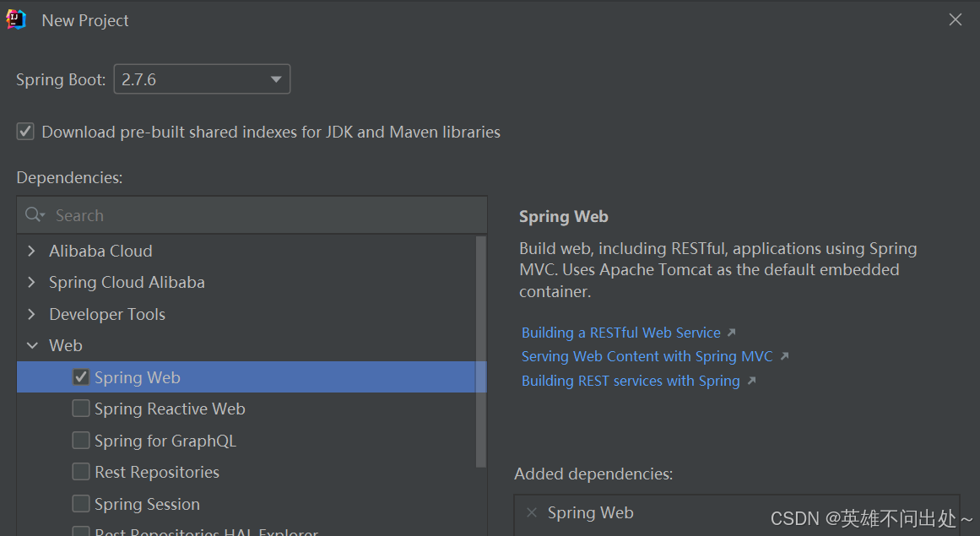
Task: Select the Developer Tools label
Action: tap(107, 314)
